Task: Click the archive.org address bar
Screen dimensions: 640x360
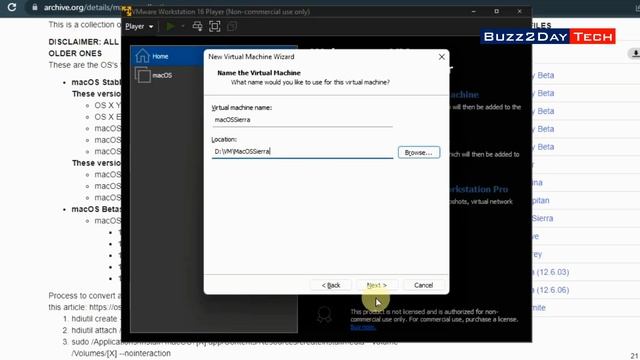Action: click(82, 7)
